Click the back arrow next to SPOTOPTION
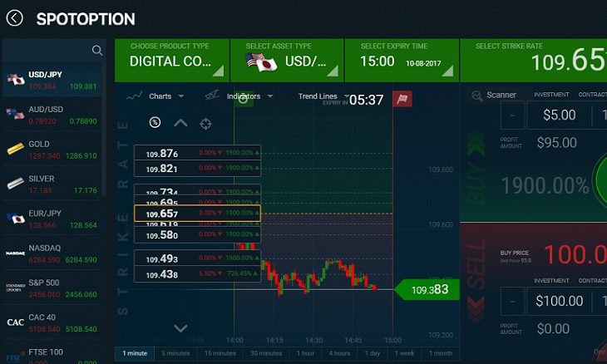Viewport: 607px width, 364px height. coord(15,17)
